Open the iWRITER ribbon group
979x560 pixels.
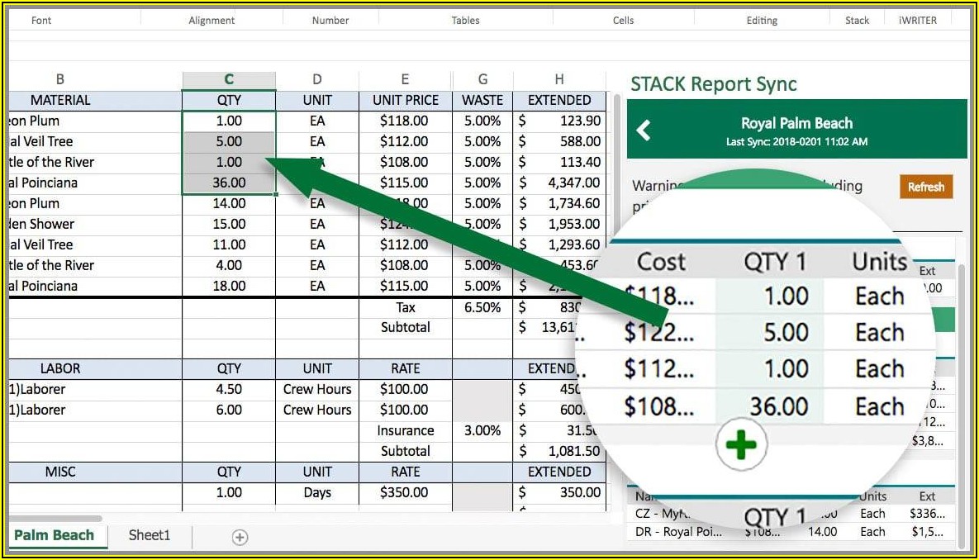pyautogui.click(x=918, y=21)
